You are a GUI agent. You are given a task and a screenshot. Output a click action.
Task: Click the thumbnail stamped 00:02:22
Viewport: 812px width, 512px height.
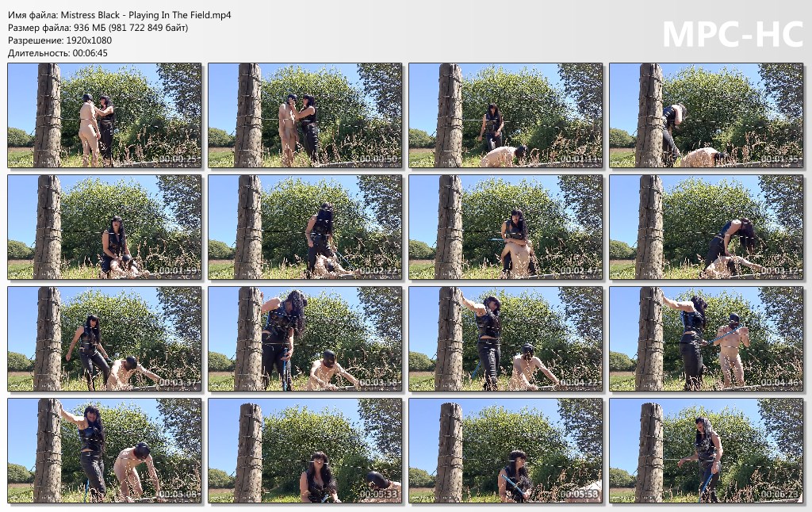tap(305, 227)
